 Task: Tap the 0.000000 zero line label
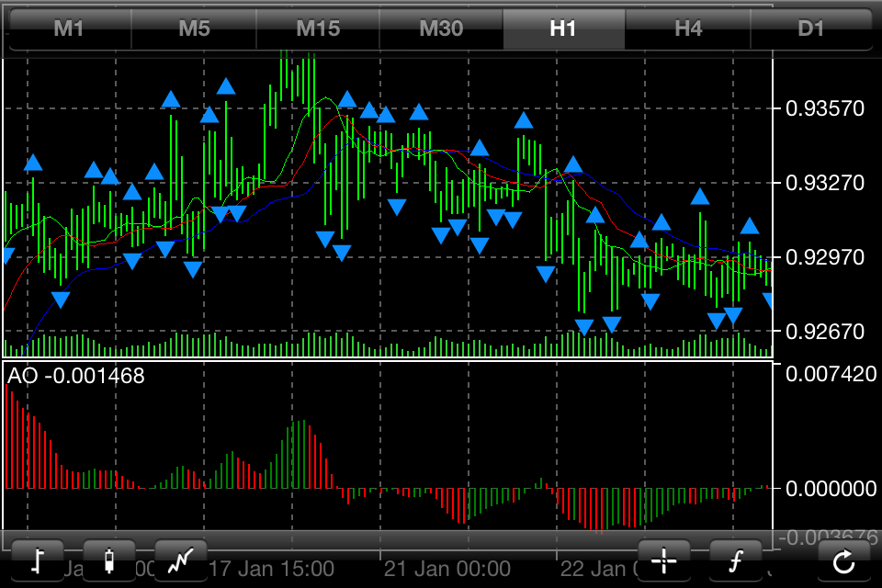click(826, 488)
